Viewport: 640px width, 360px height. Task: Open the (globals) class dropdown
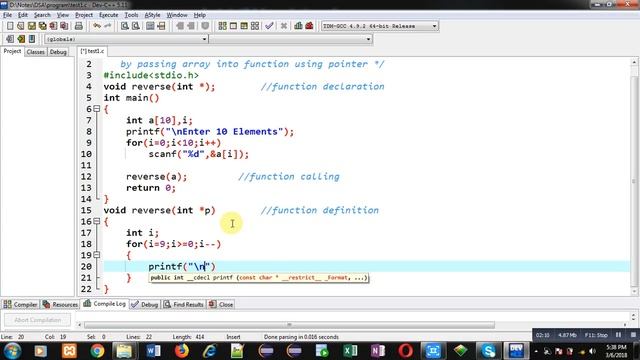126,39
